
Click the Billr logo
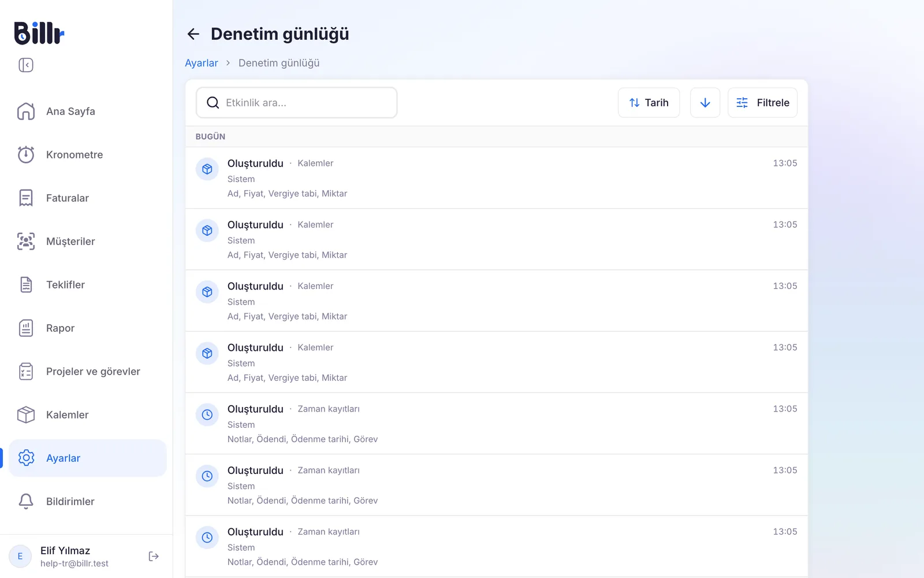39,33
